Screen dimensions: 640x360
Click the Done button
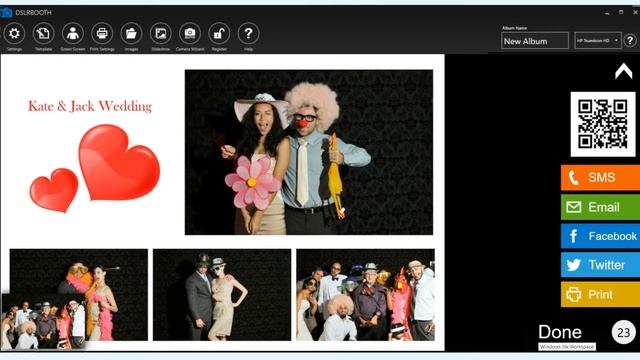click(x=560, y=332)
